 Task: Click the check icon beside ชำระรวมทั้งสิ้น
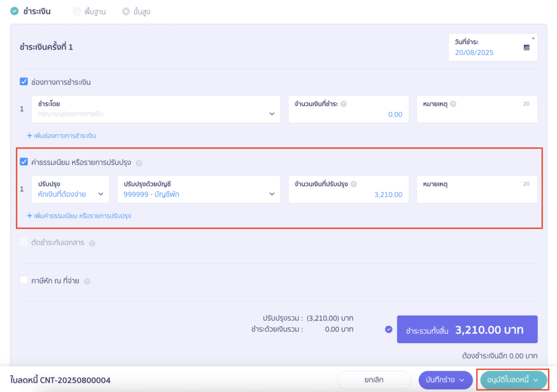click(388, 329)
